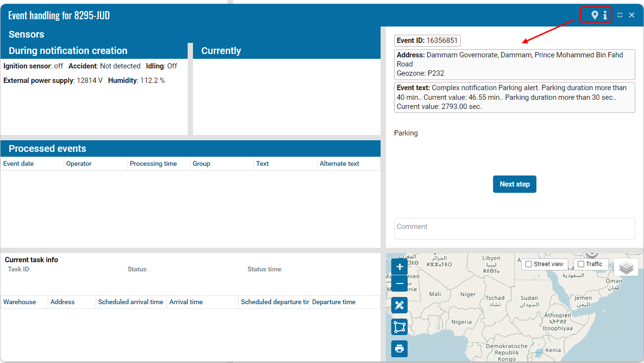
Task: Click the Operator column header
Action: [x=79, y=164]
